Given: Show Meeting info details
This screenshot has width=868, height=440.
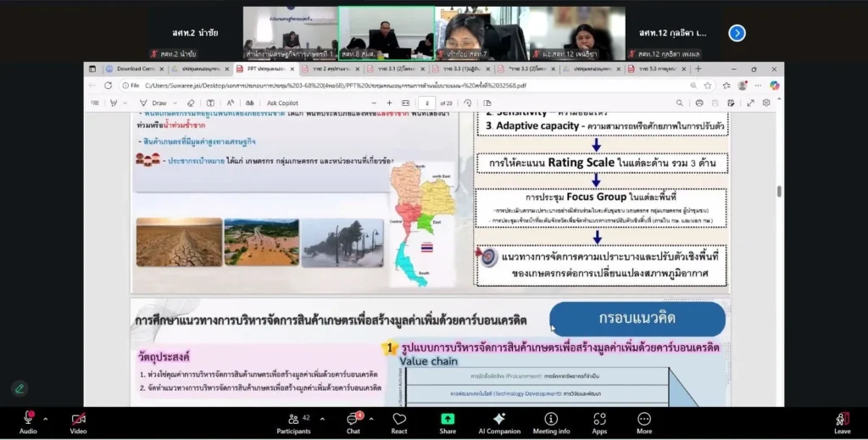Looking at the screenshot, I should 551,420.
